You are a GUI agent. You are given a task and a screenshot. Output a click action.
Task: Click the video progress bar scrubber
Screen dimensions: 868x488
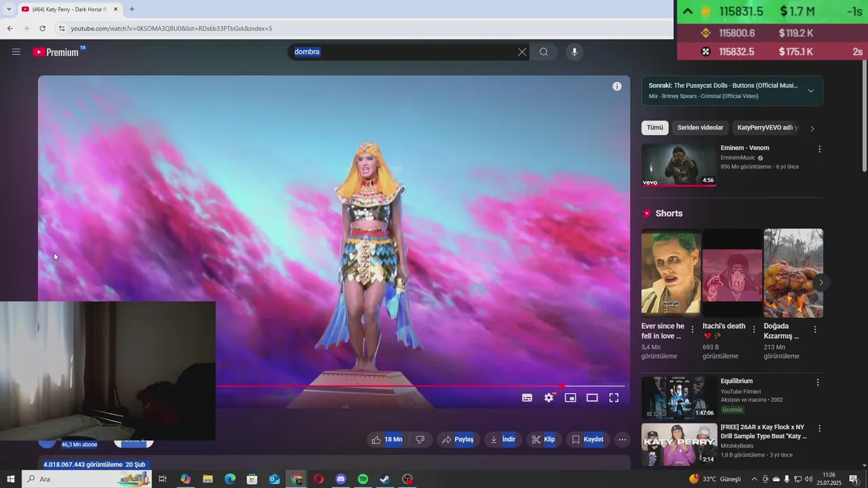tap(562, 386)
